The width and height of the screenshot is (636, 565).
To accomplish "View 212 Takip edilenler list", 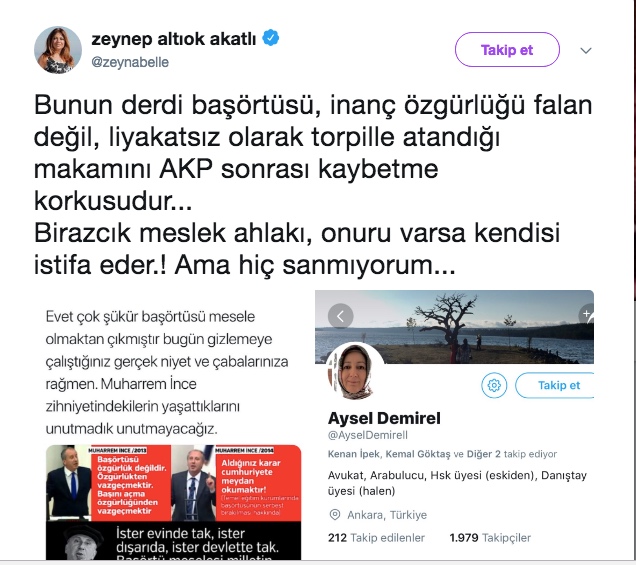I will point(376,538).
